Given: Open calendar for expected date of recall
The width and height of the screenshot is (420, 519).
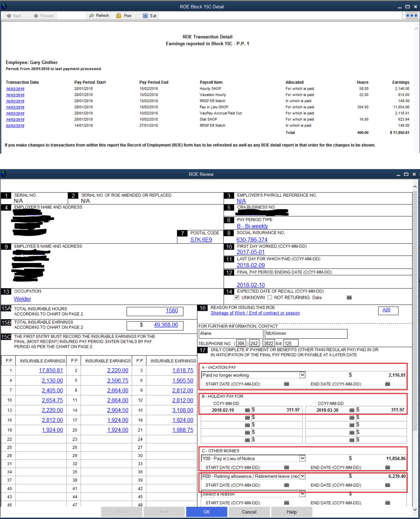Looking at the screenshot, I should click(x=349, y=297).
